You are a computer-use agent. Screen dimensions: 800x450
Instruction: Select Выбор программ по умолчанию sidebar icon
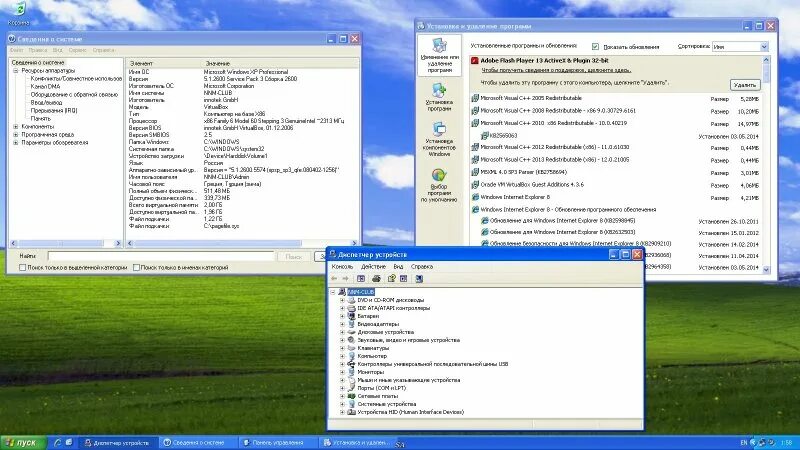point(439,185)
